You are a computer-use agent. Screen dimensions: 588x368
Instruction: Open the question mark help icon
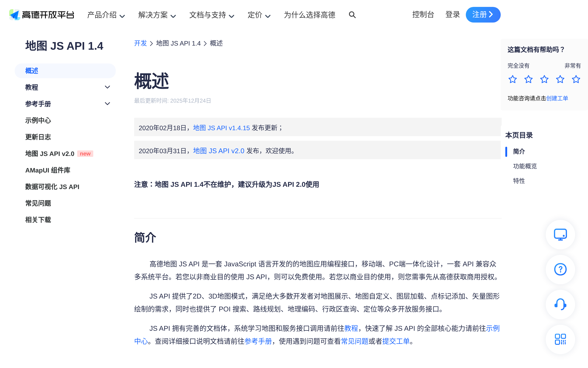point(560,269)
